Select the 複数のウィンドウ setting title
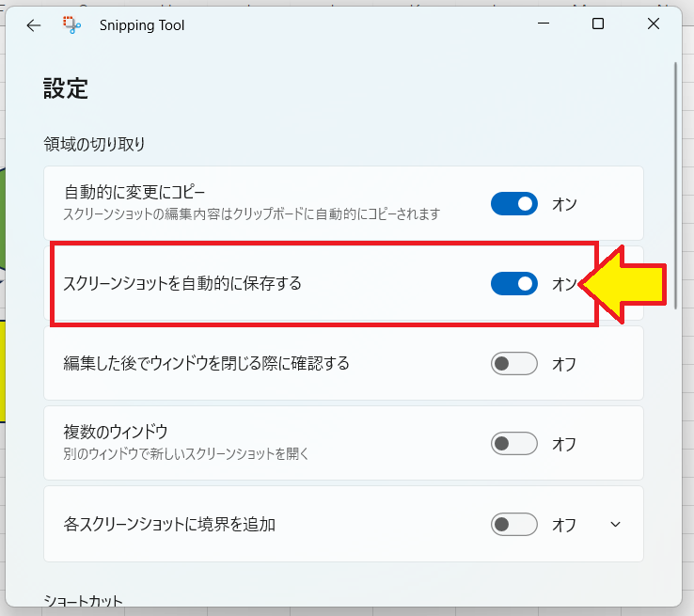Viewport: 694px width, 616px height. click(x=116, y=433)
